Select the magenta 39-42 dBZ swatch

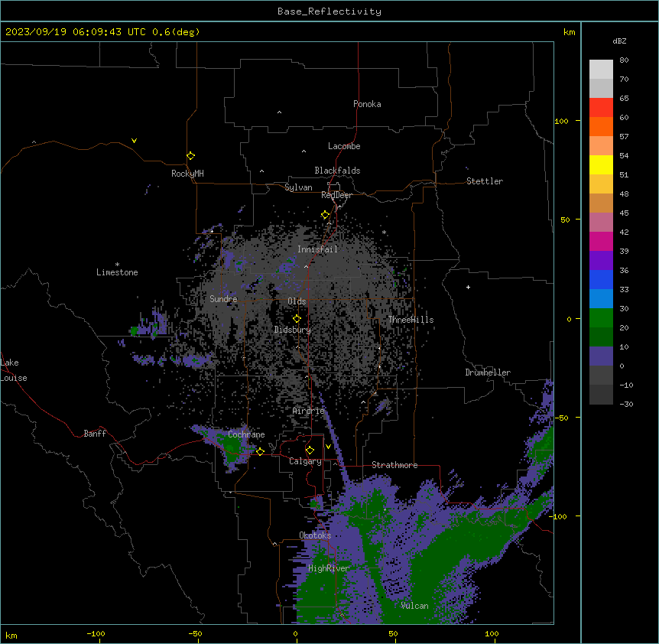[x=601, y=241]
